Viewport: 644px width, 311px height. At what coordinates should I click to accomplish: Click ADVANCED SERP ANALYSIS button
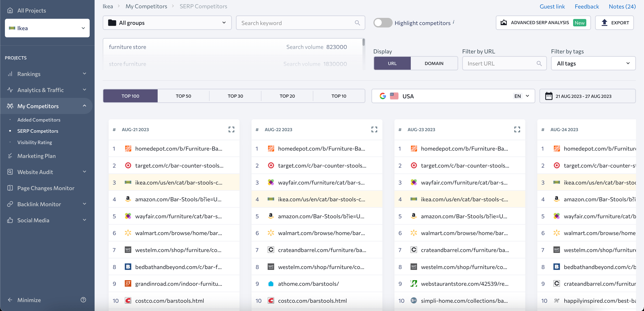(543, 23)
